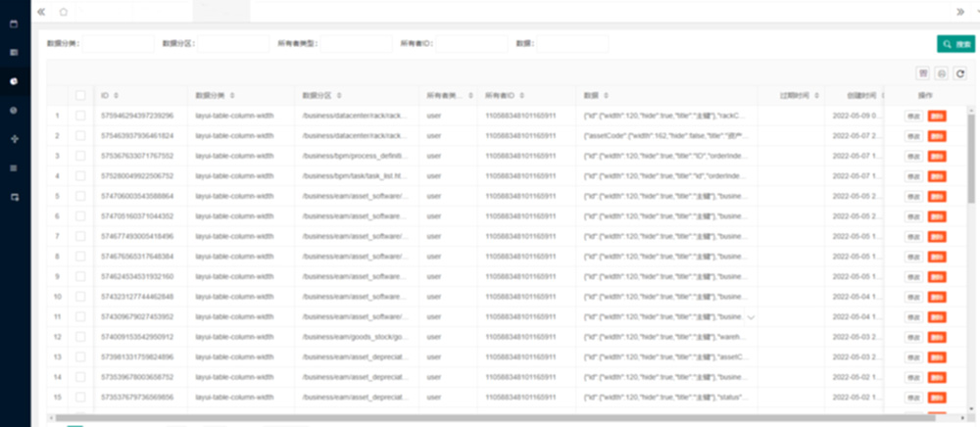Click 修改 on row 15
The height and width of the screenshot is (427, 980).
pos(913,398)
